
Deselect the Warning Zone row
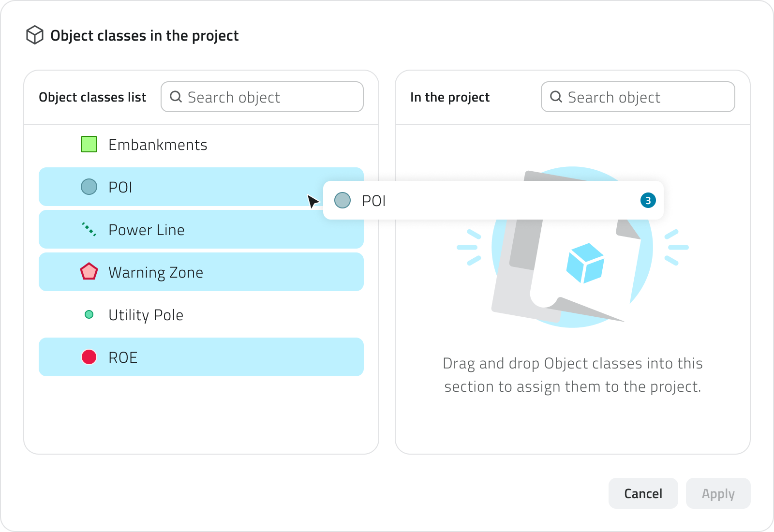point(201,272)
